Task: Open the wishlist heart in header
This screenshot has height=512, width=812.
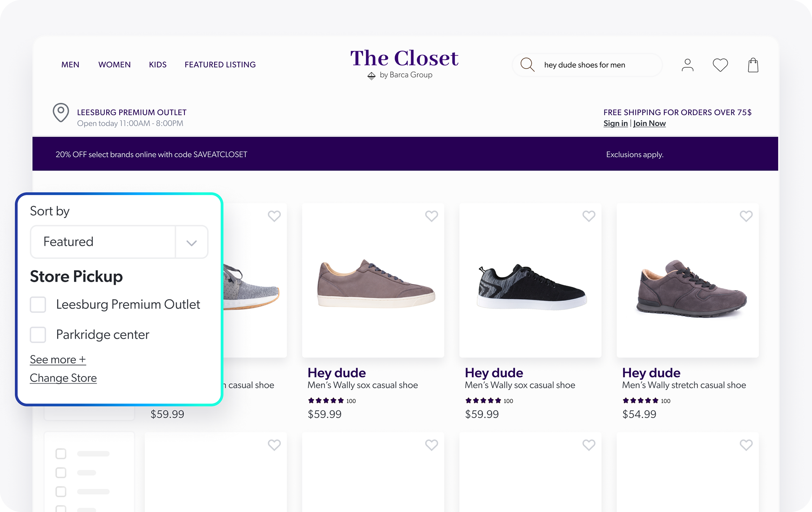Action: (720, 65)
